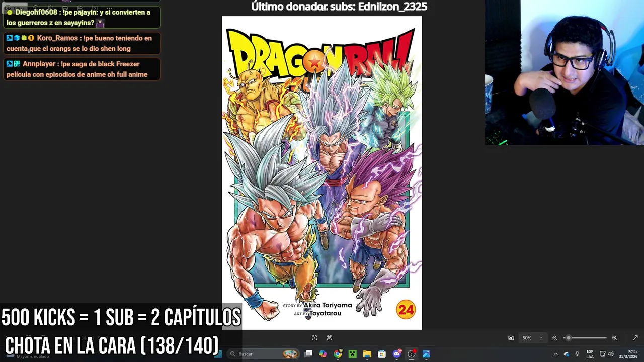The width and height of the screenshot is (644, 362).
Task: Enter fullscreen with the diagonal arrows icon
Action: tap(635, 338)
